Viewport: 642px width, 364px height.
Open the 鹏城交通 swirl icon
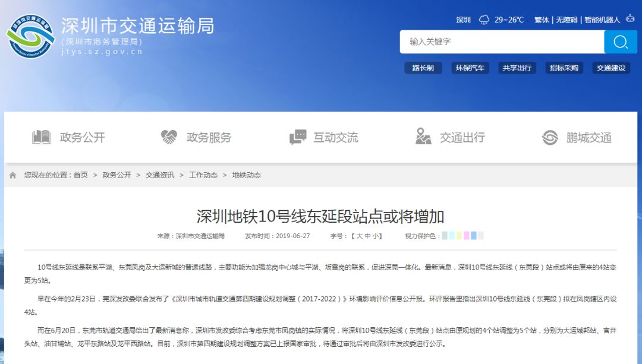click(550, 137)
